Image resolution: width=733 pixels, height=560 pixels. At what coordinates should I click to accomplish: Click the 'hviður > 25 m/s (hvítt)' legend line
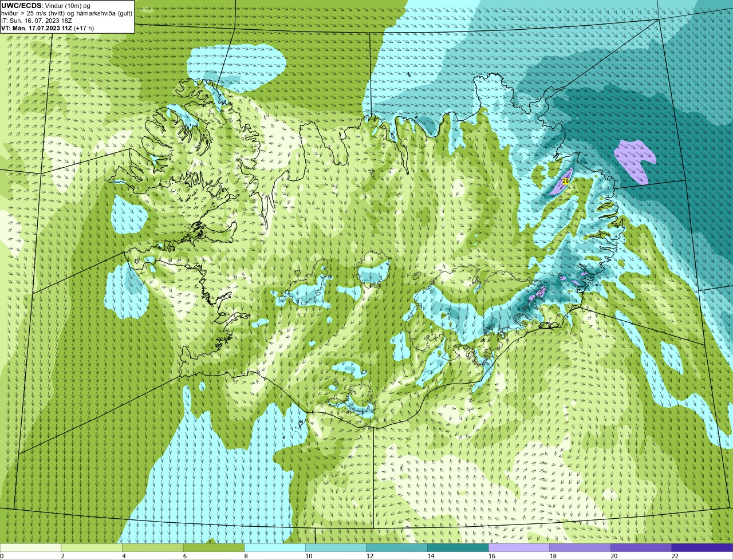[34, 13]
